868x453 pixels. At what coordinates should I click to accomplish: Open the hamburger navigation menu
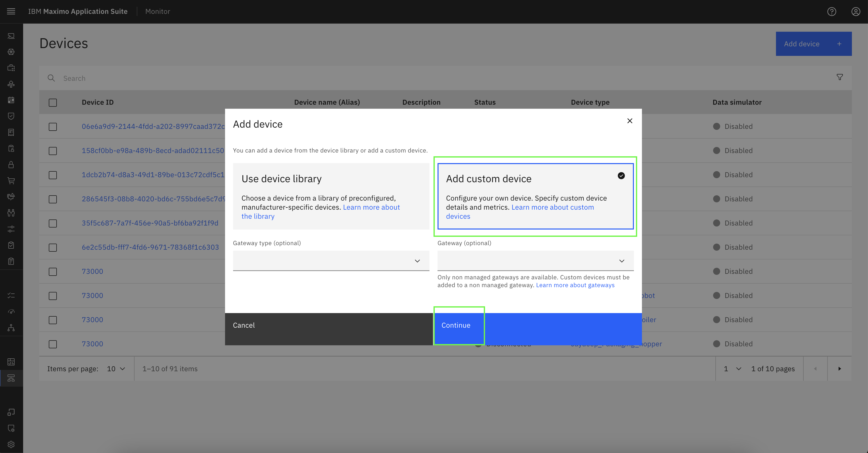click(x=11, y=12)
